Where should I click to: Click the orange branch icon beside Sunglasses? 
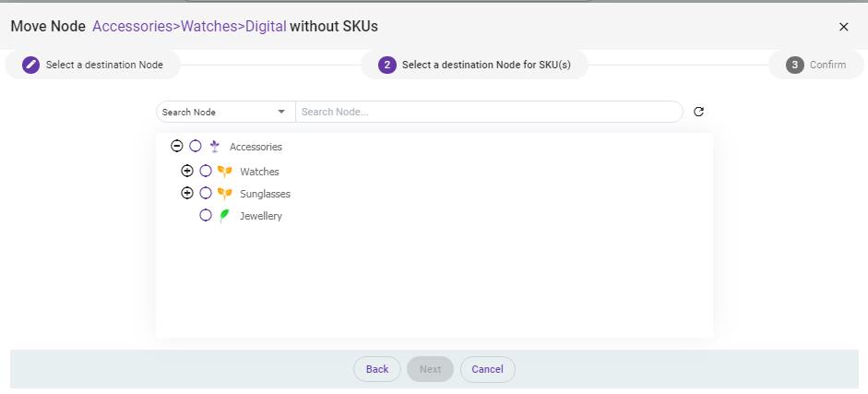click(x=224, y=194)
